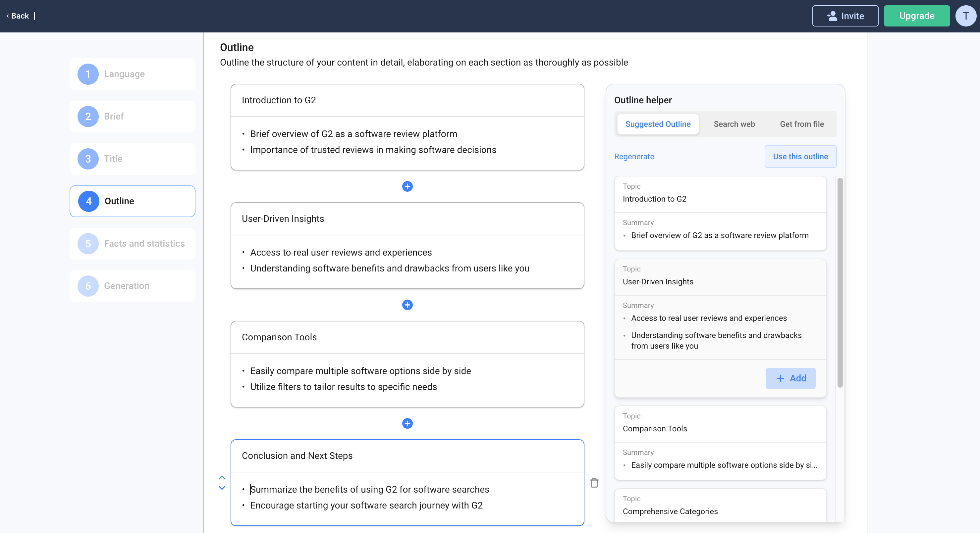Click plus icon below Introduction to G2 section

[407, 186]
